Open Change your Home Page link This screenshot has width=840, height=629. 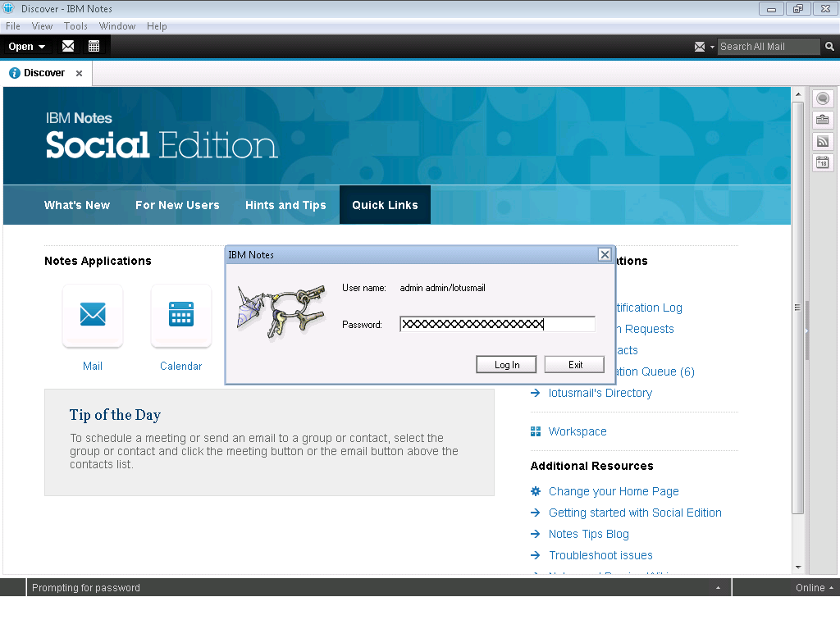coord(614,491)
